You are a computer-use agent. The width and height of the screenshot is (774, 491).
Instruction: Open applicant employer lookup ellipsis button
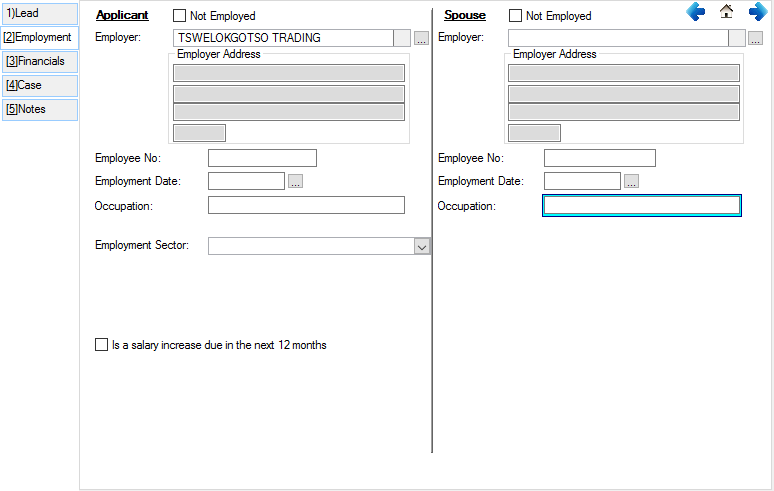(x=421, y=38)
